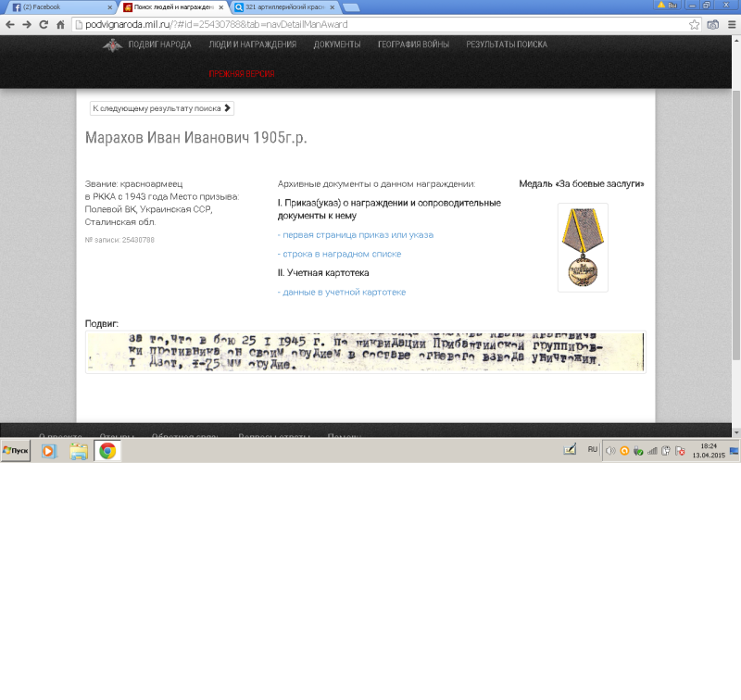Click the address bar URL field
The width and height of the screenshot is (741, 700).
[370, 24]
